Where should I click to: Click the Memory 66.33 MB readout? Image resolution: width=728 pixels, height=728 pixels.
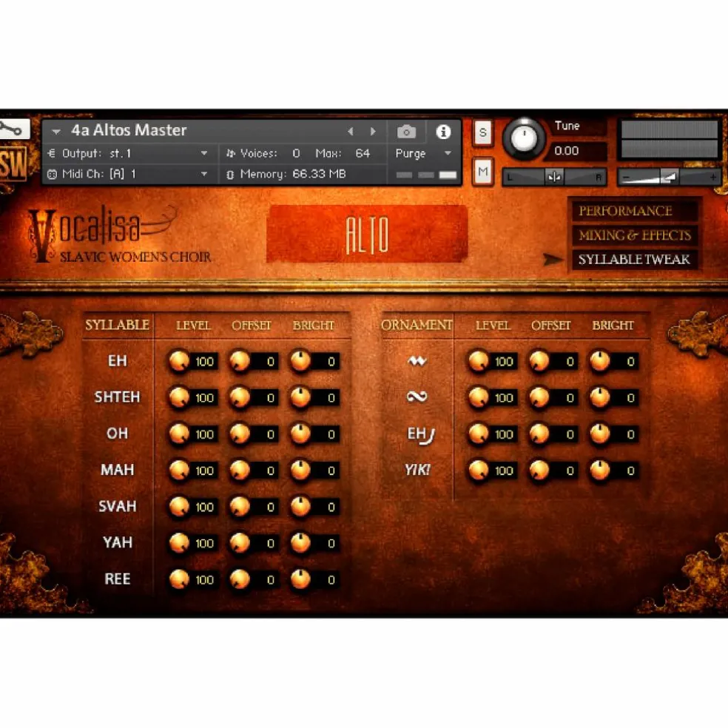point(319,174)
